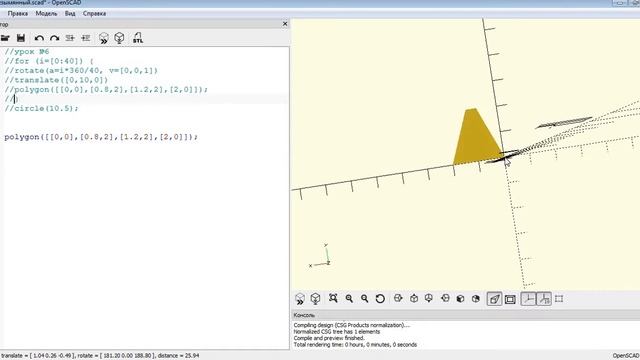Image resolution: width=640 pixels, height=360 pixels.
Task: Click the empty line below the circle comment
Action: click(x=145, y=118)
